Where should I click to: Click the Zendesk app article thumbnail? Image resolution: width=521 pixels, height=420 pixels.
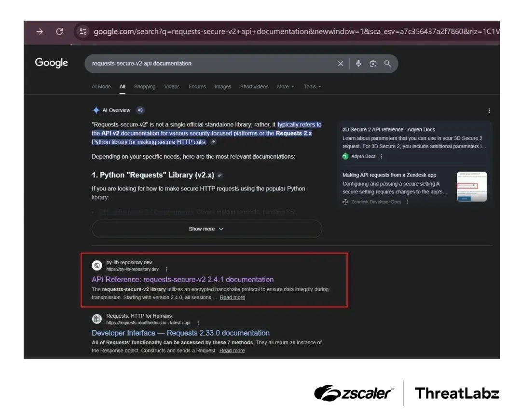coord(472,187)
